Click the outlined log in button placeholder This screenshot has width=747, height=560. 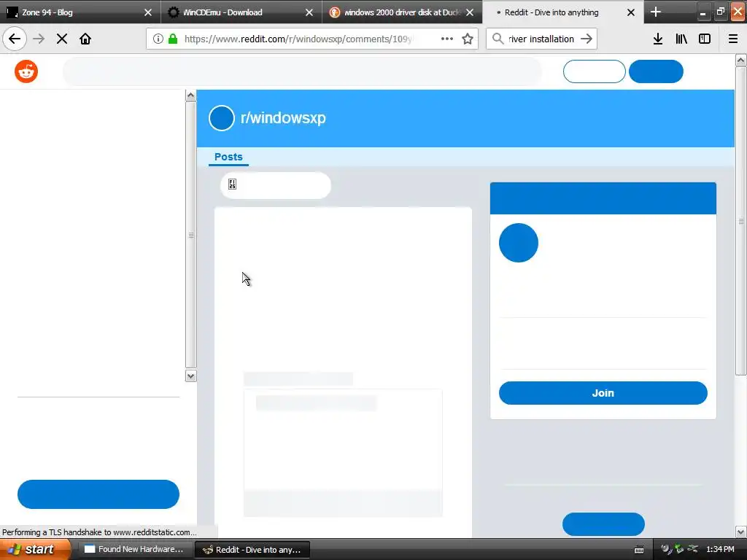594,71
